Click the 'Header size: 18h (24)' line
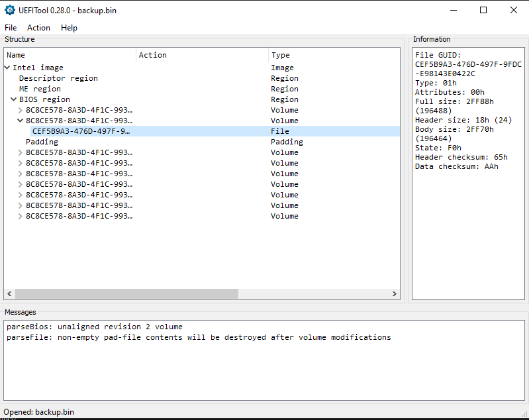Viewport: 529px width, 420px height. [x=463, y=120]
